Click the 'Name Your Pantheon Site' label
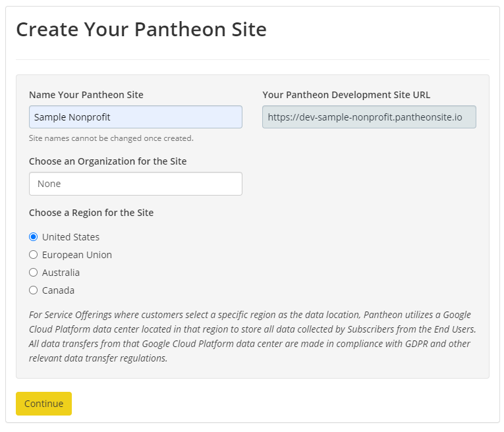The width and height of the screenshot is (504, 432). click(86, 95)
